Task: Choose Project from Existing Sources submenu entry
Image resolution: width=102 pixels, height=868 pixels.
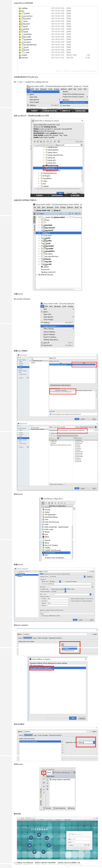Action: [74, 94]
